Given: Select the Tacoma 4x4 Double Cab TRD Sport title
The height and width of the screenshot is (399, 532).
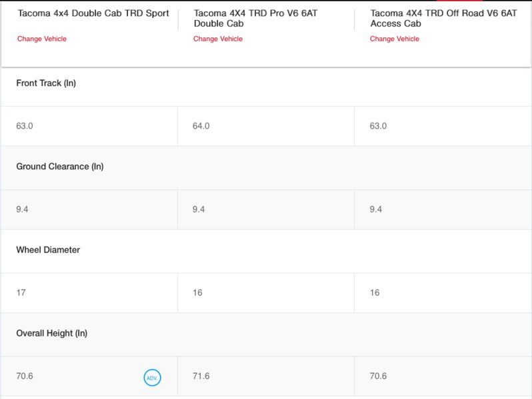Looking at the screenshot, I should (93, 13).
